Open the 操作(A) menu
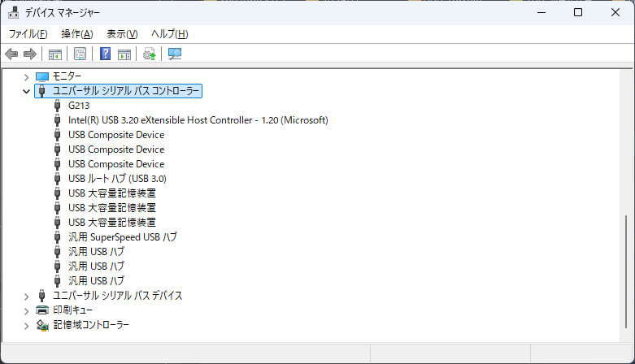The height and width of the screenshot is (364, 635). click(x=76, y=33)
